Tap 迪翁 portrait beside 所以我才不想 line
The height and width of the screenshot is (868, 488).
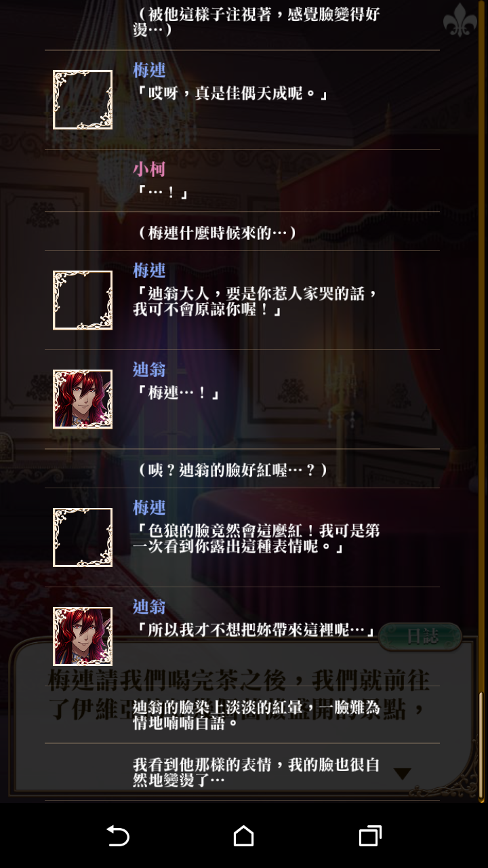83,636
